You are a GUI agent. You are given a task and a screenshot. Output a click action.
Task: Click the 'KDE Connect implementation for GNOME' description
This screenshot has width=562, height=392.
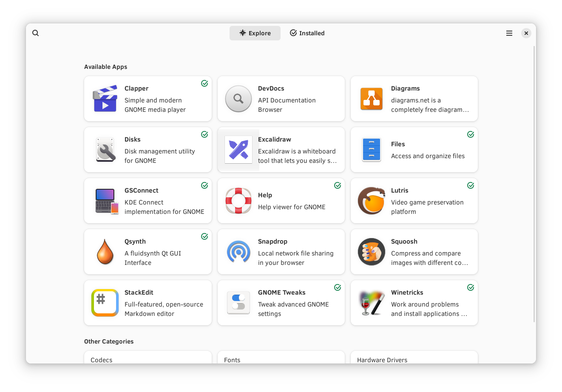coord(165,207)
